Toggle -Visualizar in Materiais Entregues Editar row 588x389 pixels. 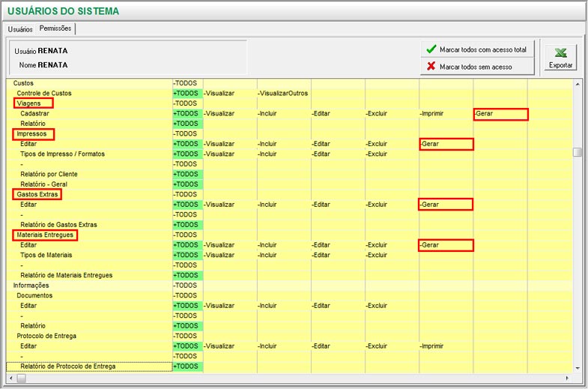(x=230, y=245)
